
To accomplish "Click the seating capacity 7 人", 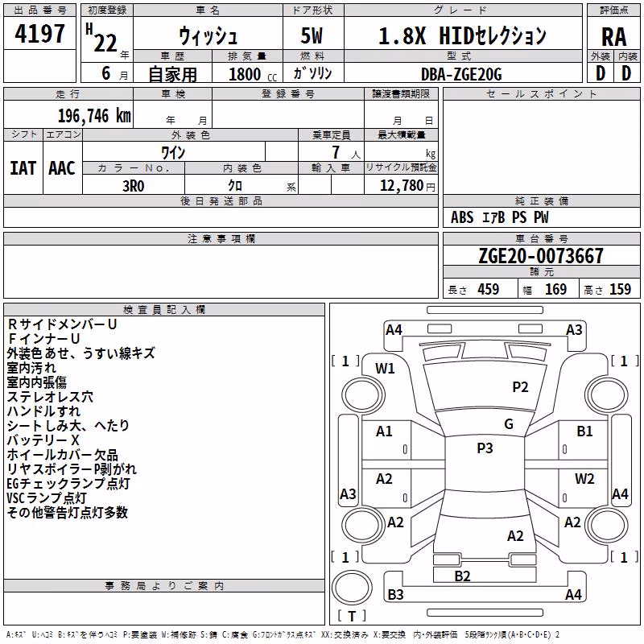I will pos(346,152).
